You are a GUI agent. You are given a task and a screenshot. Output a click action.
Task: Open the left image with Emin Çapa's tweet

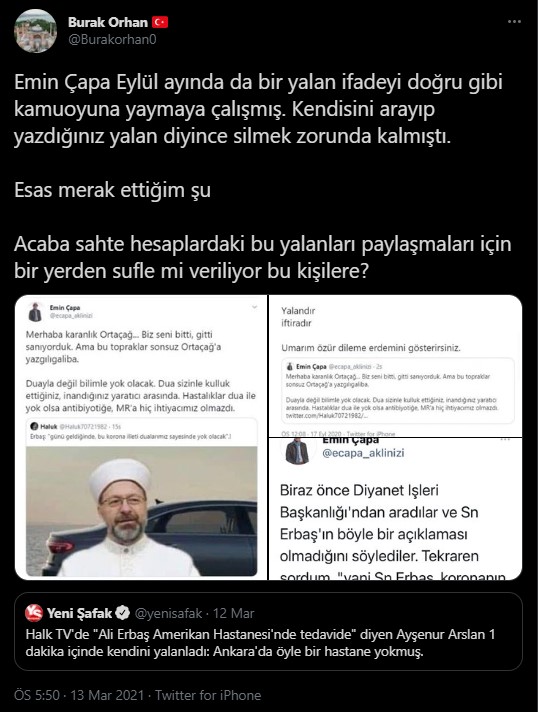click(x=141, y=437)
